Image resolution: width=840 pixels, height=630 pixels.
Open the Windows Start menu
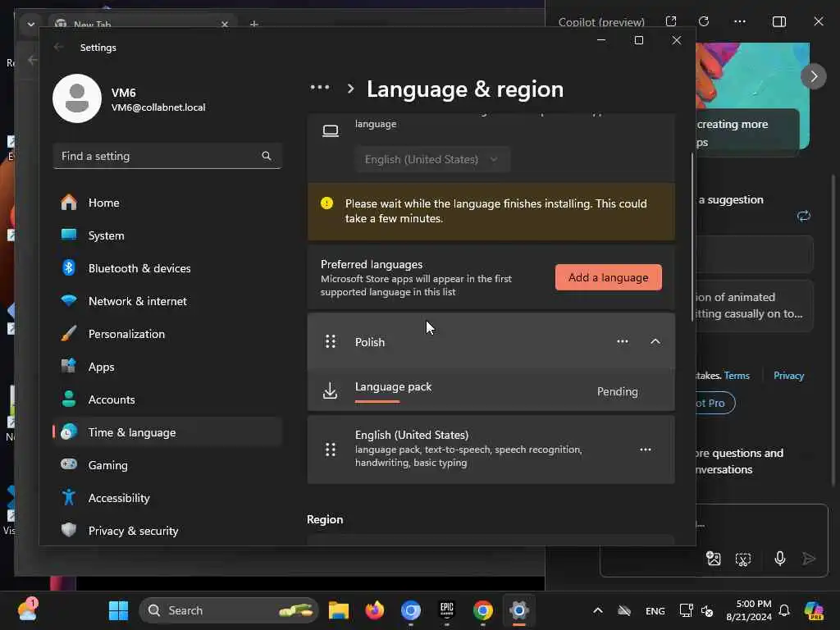point(118,610)
